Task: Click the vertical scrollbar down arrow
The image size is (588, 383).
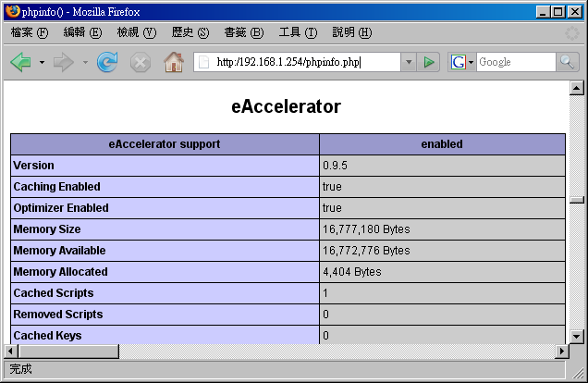Action: [x=577, y=336]
